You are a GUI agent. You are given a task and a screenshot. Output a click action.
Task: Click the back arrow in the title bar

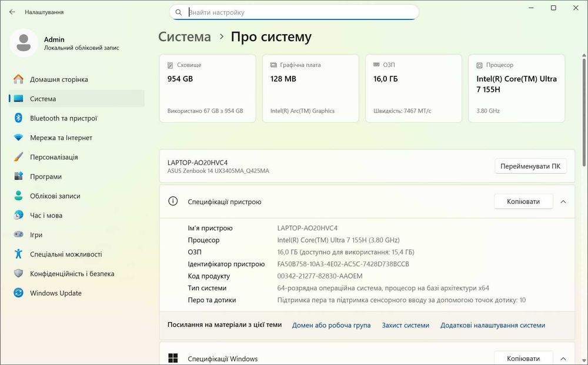click(12, 12)
